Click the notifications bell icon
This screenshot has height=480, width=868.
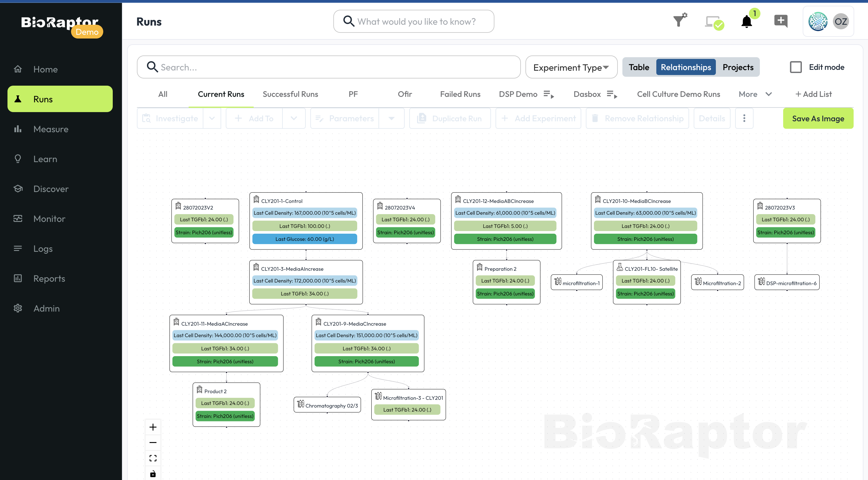(x=746, y=22)
